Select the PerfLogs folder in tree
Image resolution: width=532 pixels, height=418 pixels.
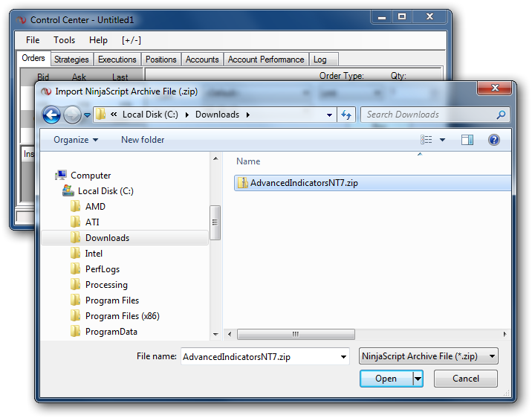click(x=103, y=269)
